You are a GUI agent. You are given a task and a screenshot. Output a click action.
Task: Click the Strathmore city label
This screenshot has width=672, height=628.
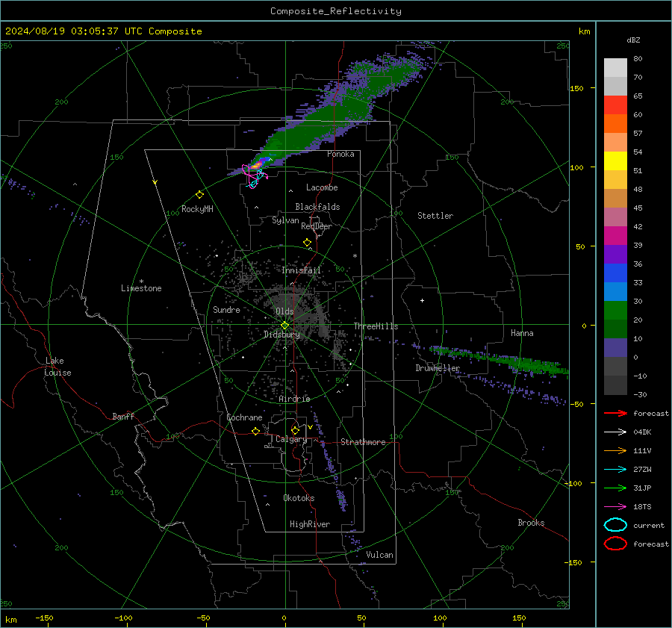click(x=363, y=442)
